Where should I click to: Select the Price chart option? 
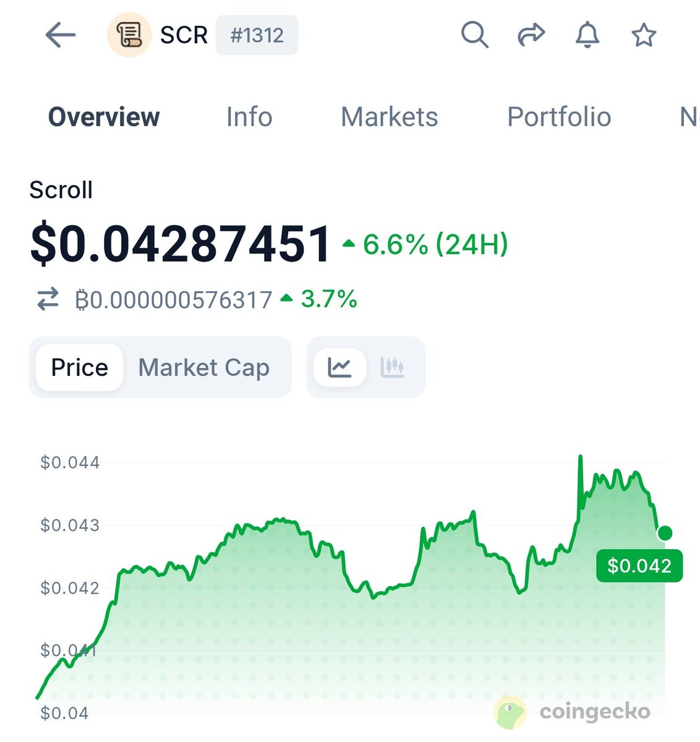point(79,367)
